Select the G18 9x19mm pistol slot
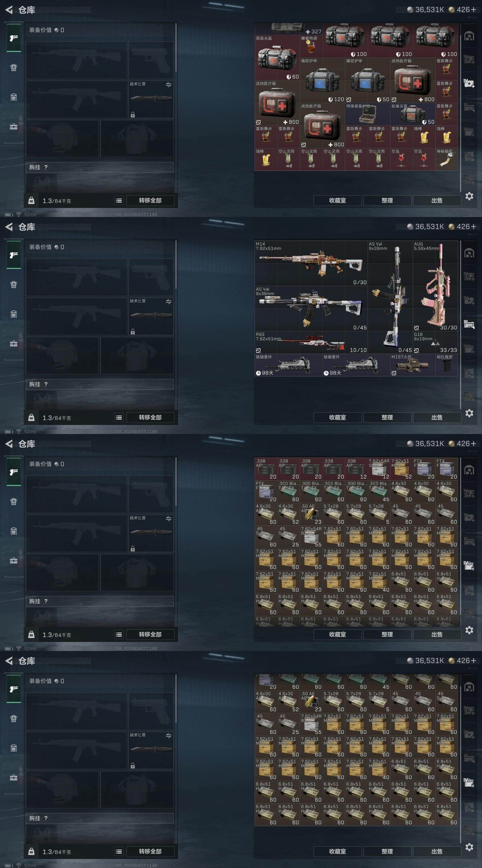Image resolution: width=482 pixels, height=868 pixels. pyautogui.click(x=435, y=342)
